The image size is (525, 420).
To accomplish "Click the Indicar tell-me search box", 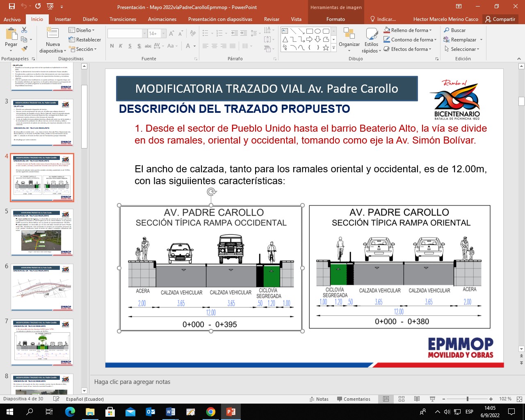I will pos(383,19).
